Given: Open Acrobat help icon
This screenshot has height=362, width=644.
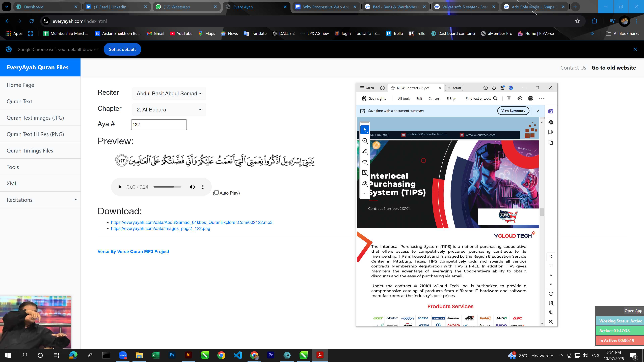Looking at the screenshot, I should coord(486,88).
